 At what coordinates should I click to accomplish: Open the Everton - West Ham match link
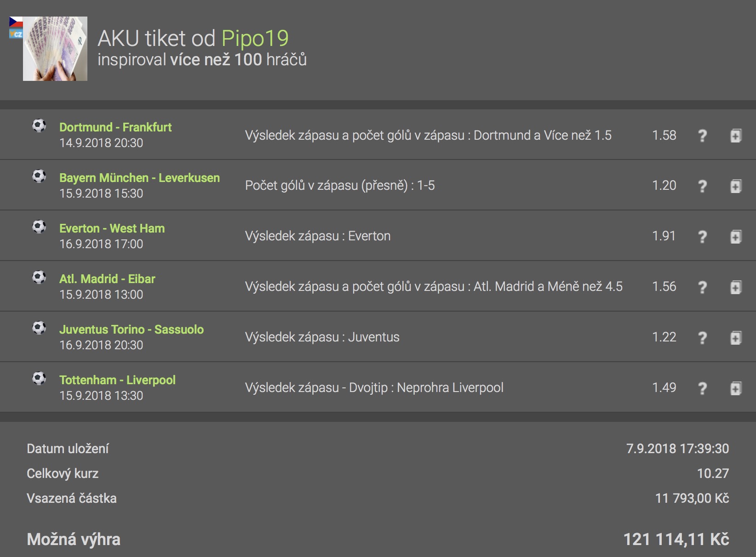coord(112,228)
